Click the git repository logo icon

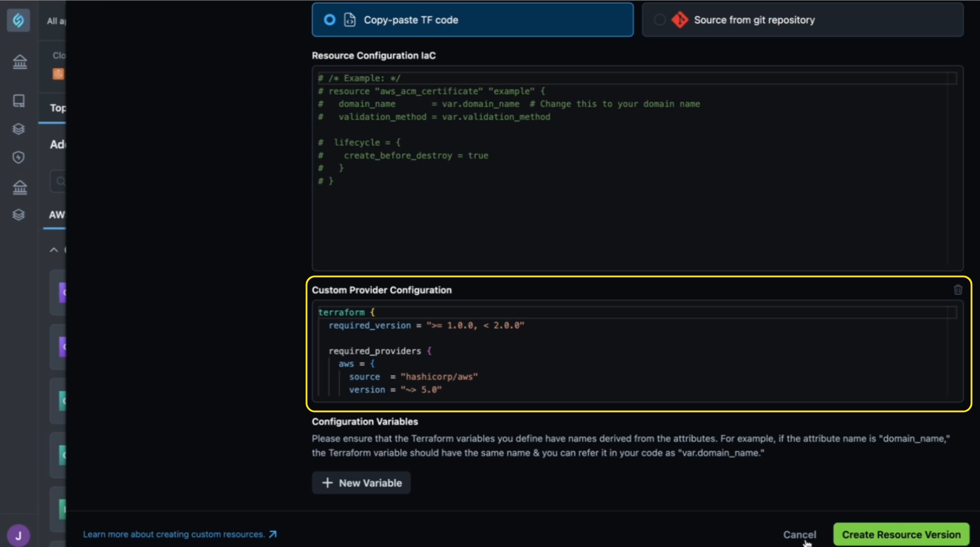[x=679, y=20]
